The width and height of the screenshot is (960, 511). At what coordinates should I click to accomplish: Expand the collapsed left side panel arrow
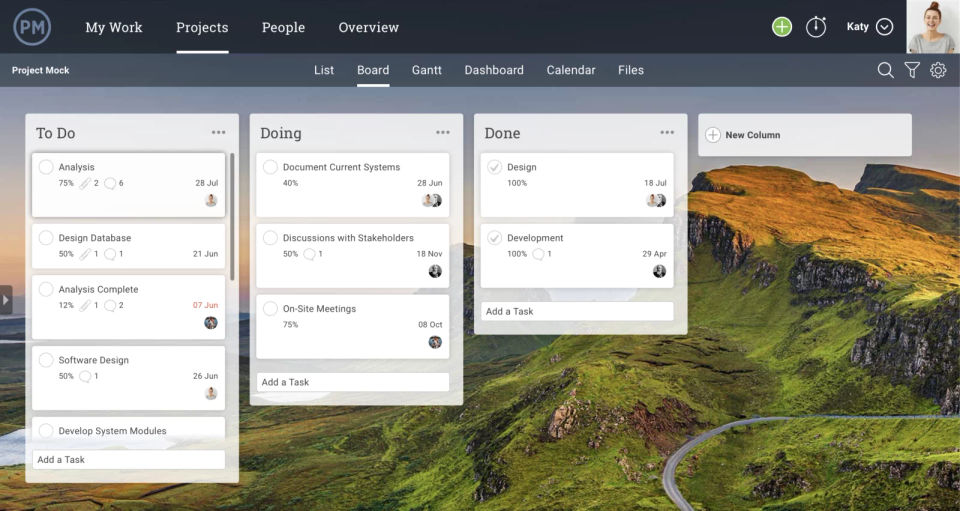[x=6, y=300]
